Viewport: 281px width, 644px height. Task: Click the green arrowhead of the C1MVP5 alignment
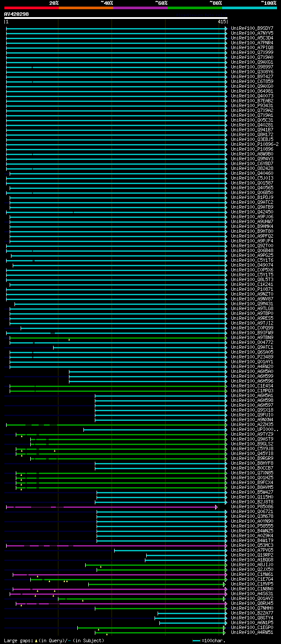click(224, 584)
